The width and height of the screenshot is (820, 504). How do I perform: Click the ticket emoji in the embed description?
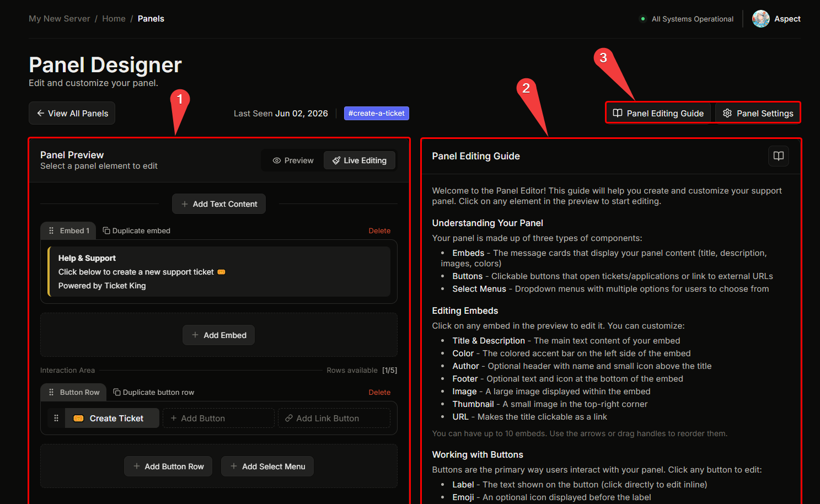pyautogui.click(x=221, y=272)
